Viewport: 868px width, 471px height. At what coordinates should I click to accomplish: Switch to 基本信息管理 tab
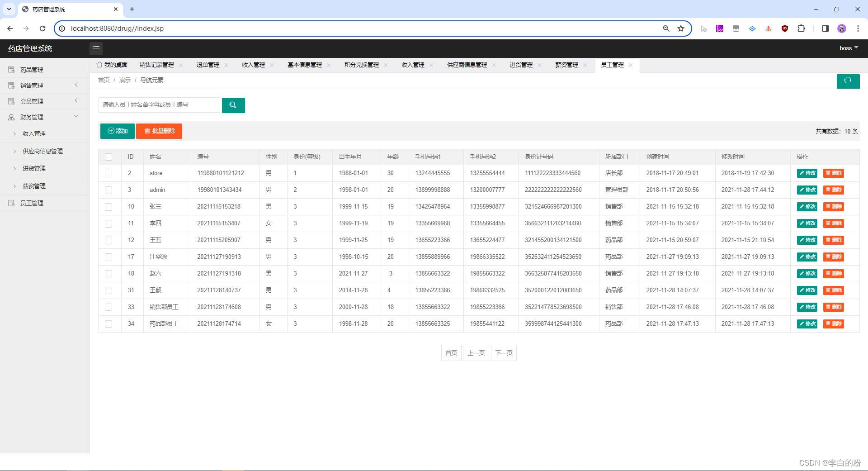[x=305, y=65]
